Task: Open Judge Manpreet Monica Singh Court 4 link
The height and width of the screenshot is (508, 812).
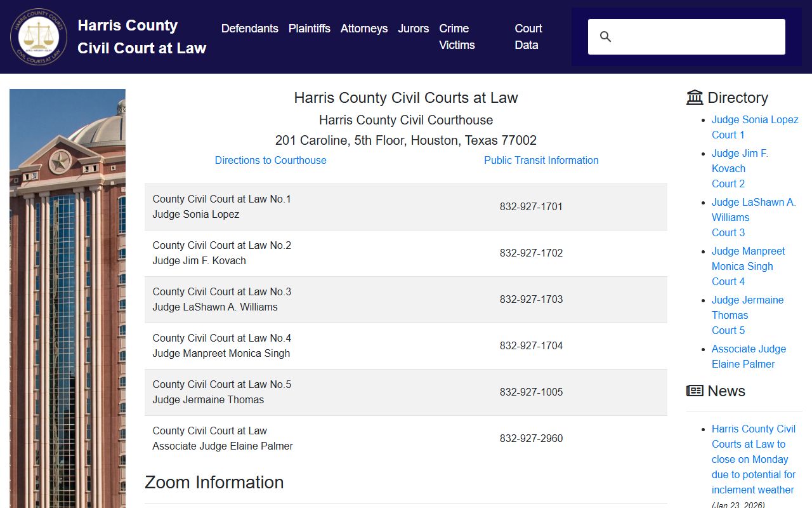Action: point(749,266)
